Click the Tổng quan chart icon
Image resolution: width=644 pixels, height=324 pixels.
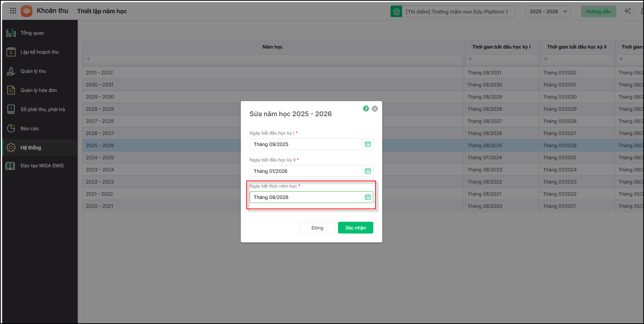11,33
